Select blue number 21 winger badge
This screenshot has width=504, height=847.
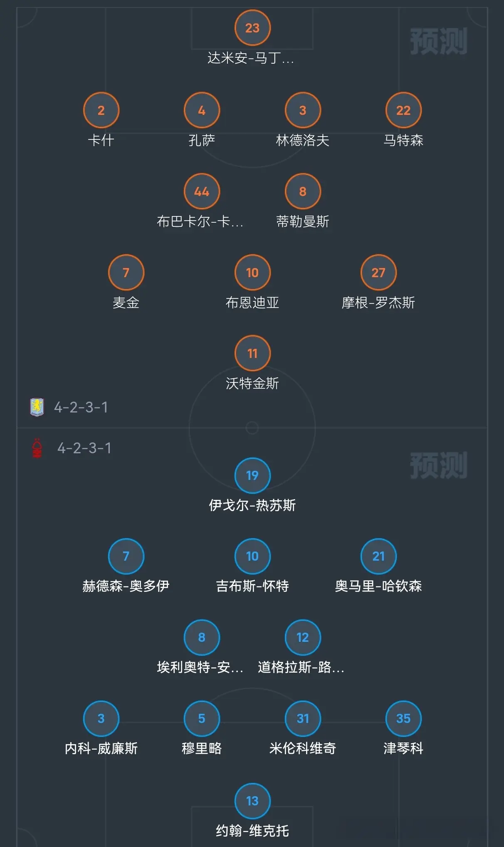coord(378,556)
